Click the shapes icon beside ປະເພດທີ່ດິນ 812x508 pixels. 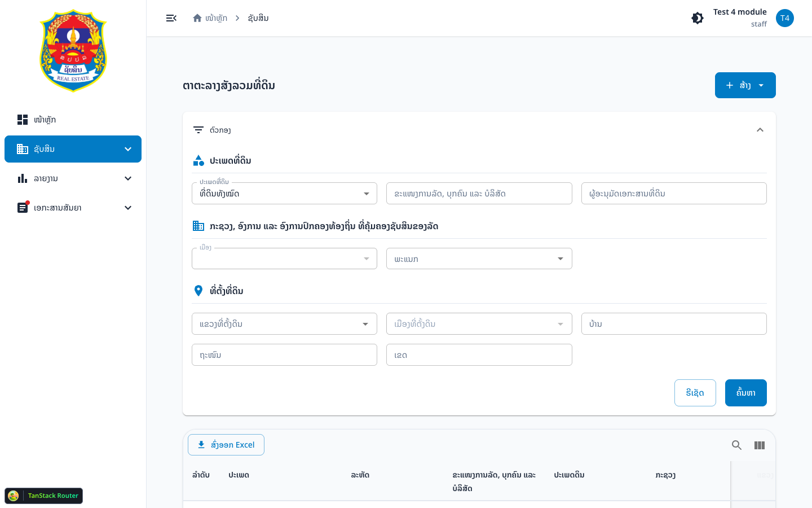coord(198,160)
